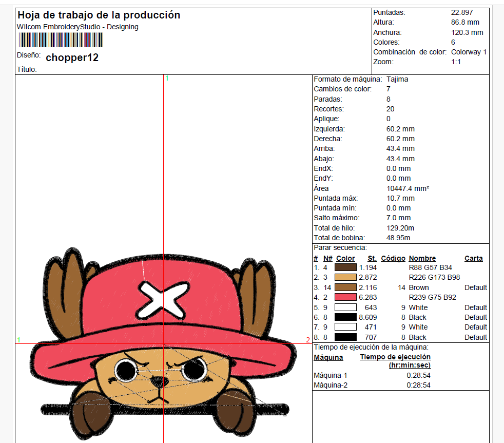The image size is (504, 443).
Task: Click stitch count 6.283 in row 4
Action: coord(367,297)
